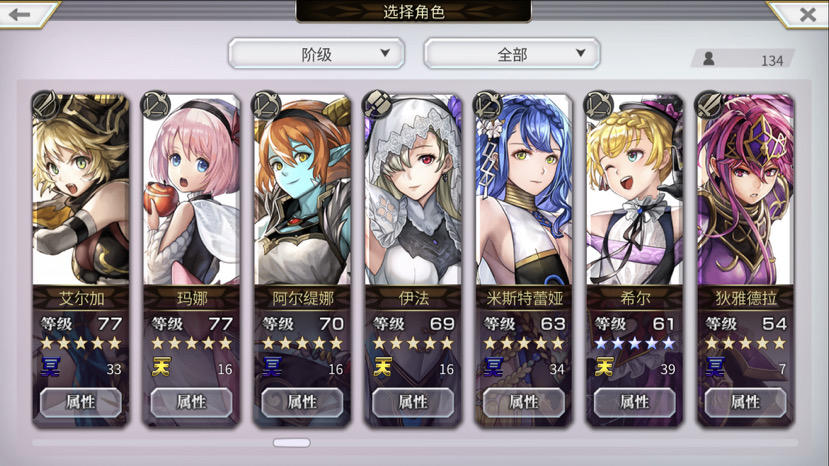Close the 选择角色 screen
Viewport: 829px width, 466px height.
[807, 14]
